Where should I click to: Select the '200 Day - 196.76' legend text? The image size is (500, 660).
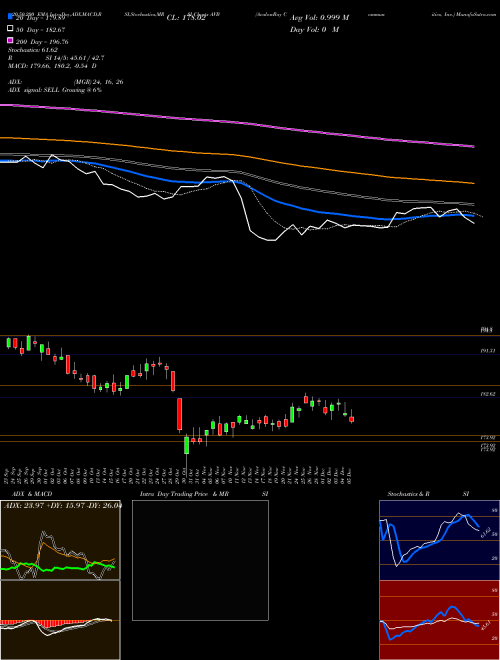pyautogui.click(x=42, y=42)
